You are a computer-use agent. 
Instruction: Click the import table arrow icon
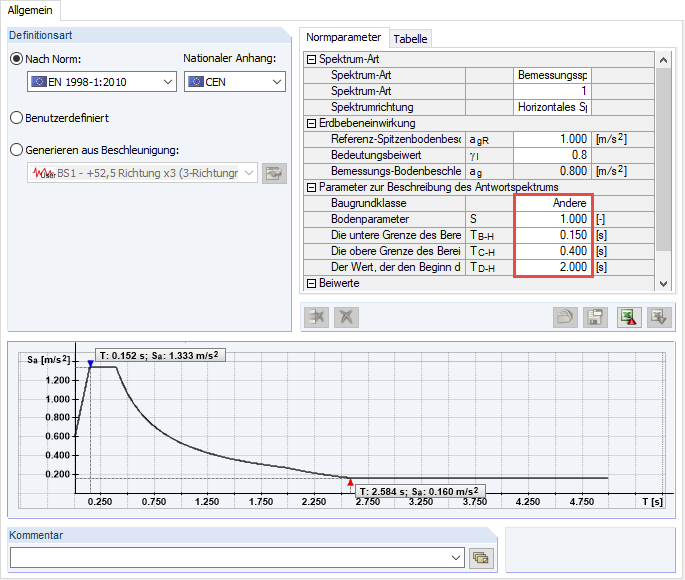[658, 317]
